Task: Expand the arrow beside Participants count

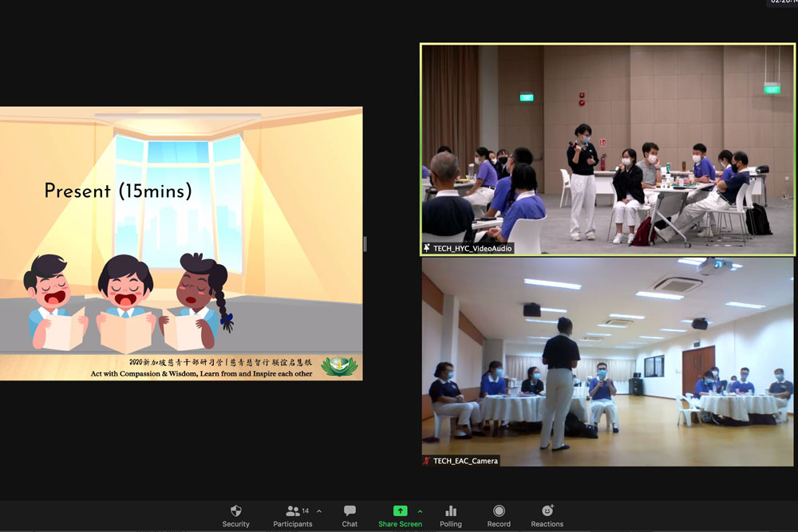Action: (319, 511)
